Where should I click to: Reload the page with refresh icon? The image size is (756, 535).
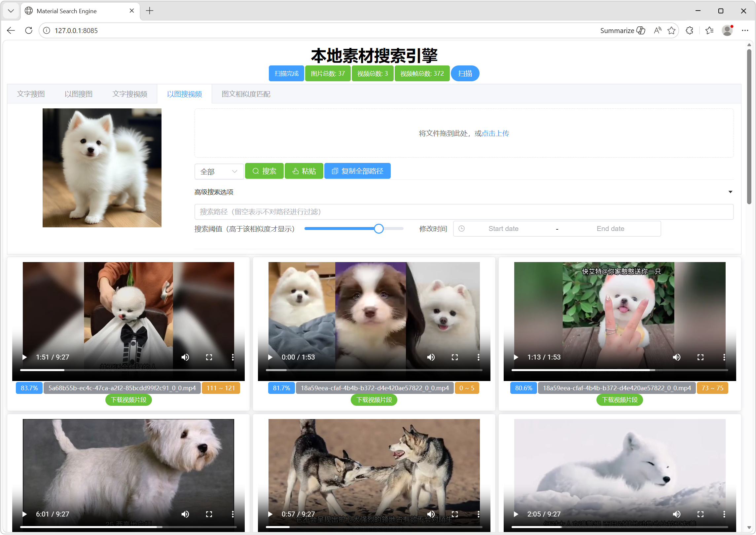point(29,30)
